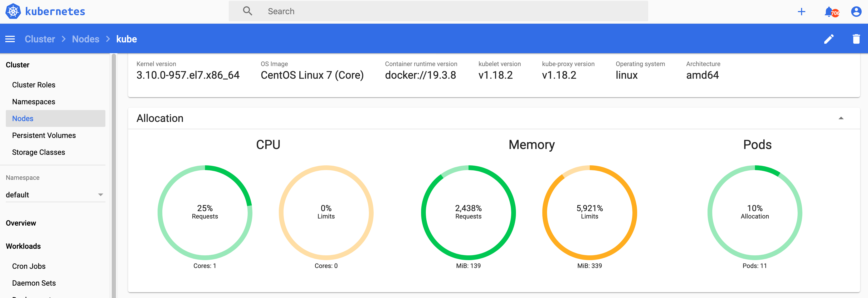The image size is (868, 298).
Task: Click the plus create resource icon
Action: (x=801, y=12)
